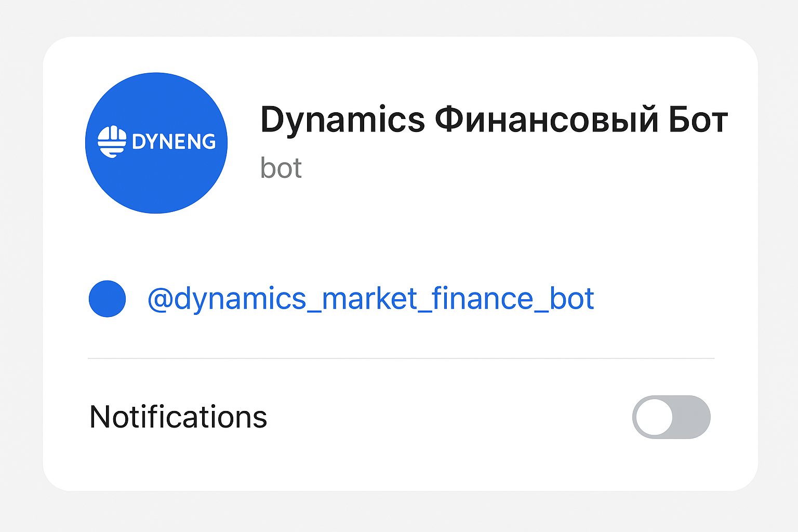Click the title 'Dynamics Финансовый Бот'

coord(494,120)
